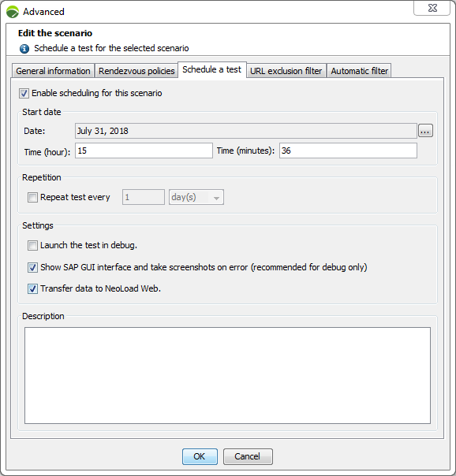Screen dimensions: 456x476
Task: Expand the day(s) repetition unit dropdown
Action: [x=196, y=197]
